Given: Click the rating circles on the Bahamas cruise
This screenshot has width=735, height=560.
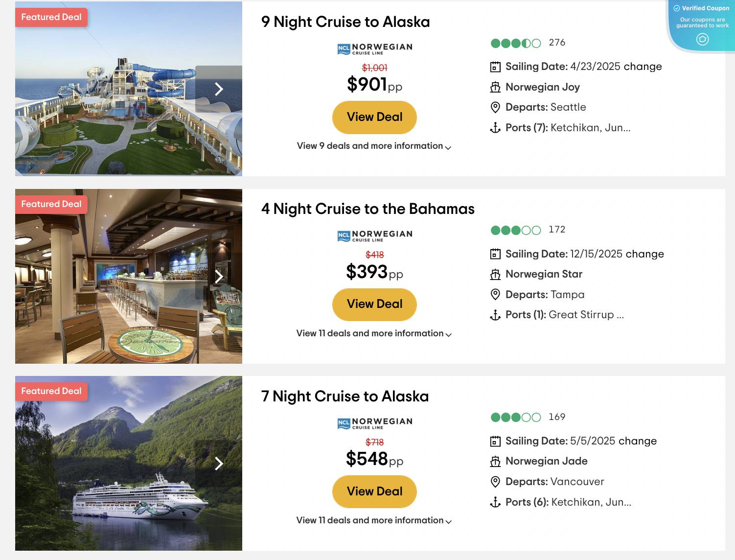Looking at the screenshot, I should pyautogui.click(x=517, y=230).
